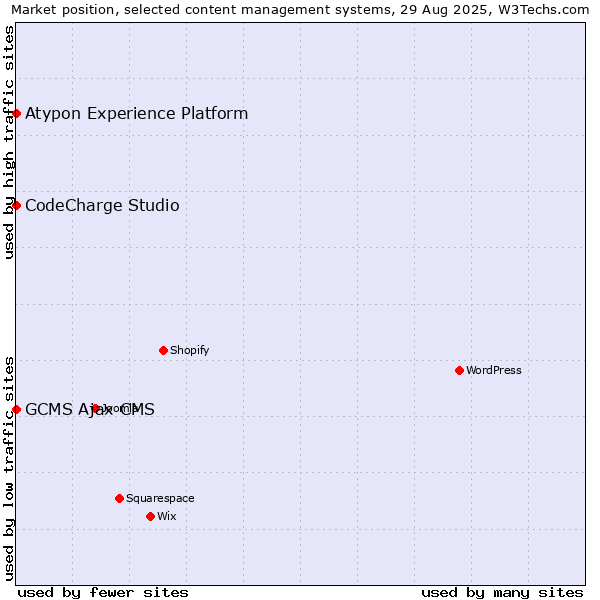600x600 pixels.
Task: Click the CodeCharge Studio red marker
Action: pyautogui.click(x=16, y=205)
